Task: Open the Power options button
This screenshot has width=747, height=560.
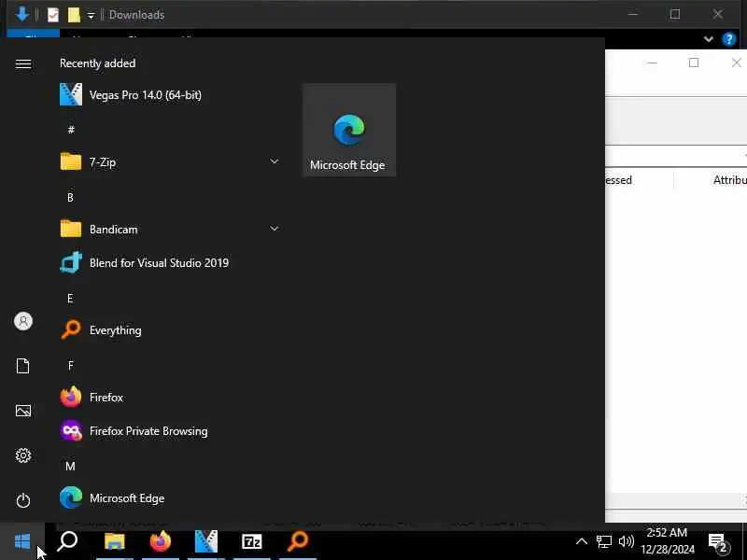Action: [22, 500]
